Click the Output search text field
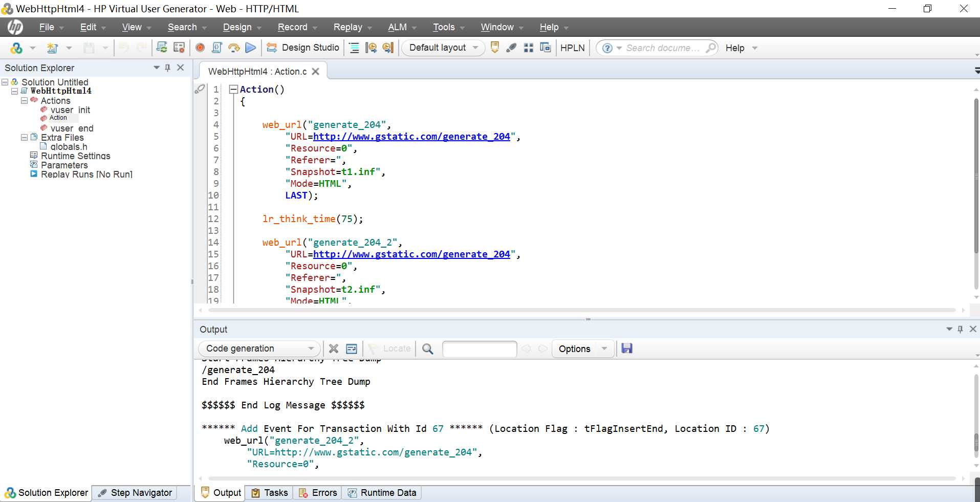Image resolution: width=980 pixels, height=502 pixels. (480, 348)
